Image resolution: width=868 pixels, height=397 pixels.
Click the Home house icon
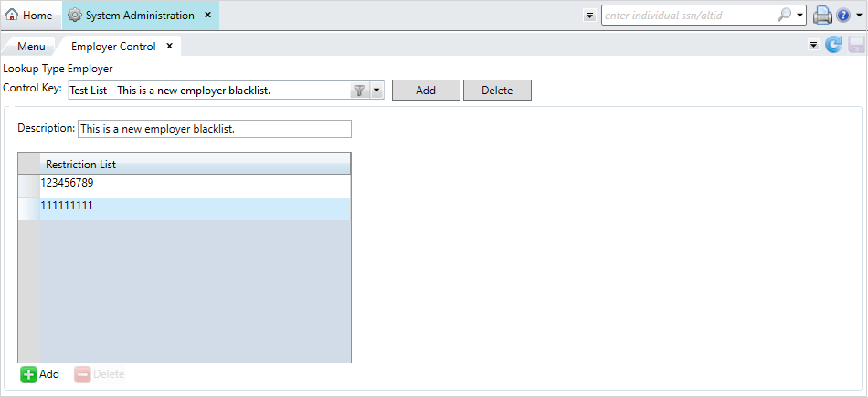pos(13,16)
